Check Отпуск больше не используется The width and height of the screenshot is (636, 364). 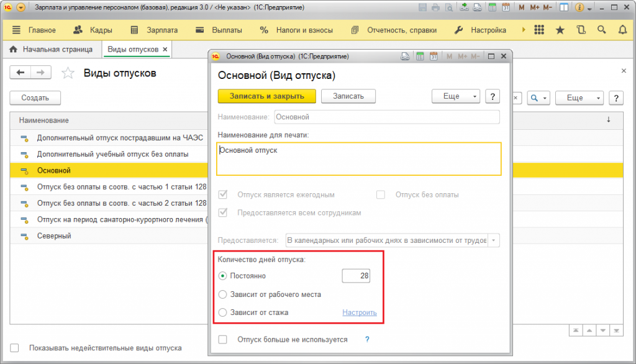pyautogui.click(x=223, y=339)
